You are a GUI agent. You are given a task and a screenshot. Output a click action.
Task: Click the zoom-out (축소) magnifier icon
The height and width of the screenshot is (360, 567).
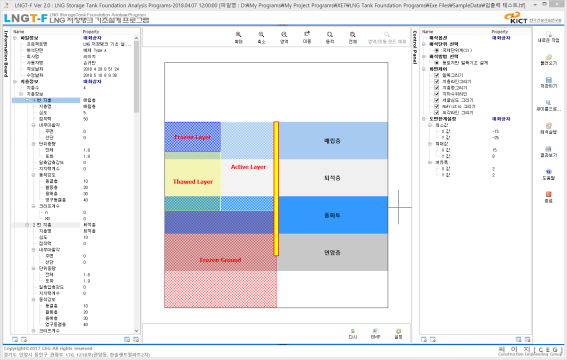(261, 34)
